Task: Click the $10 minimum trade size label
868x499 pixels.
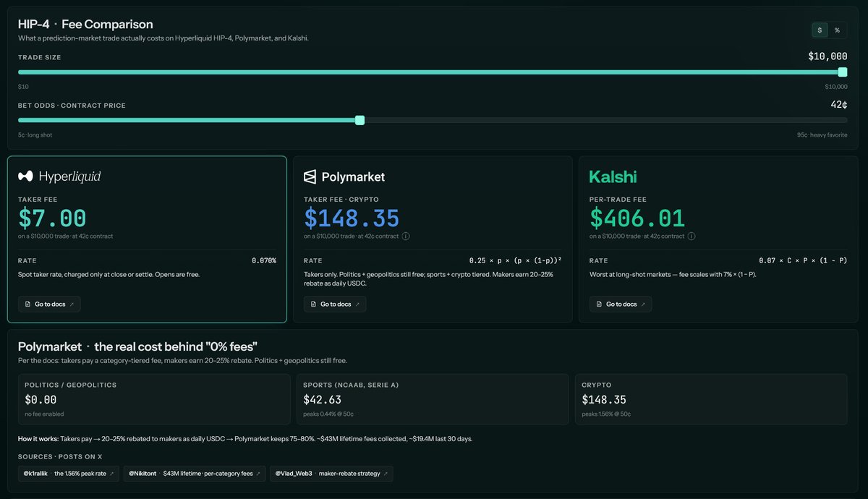Action: tap(23, 87)
